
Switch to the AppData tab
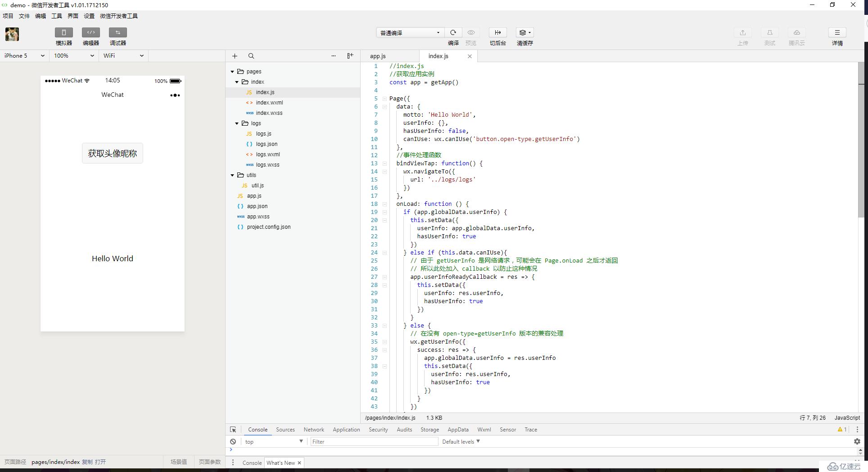[x=458, y=430]
